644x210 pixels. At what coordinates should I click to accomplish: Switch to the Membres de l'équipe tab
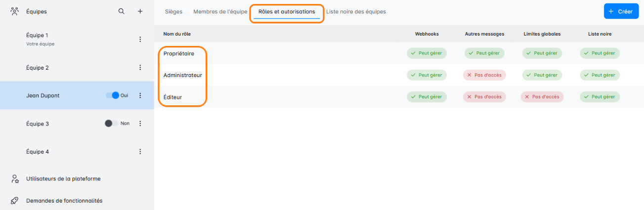point(220,11)
